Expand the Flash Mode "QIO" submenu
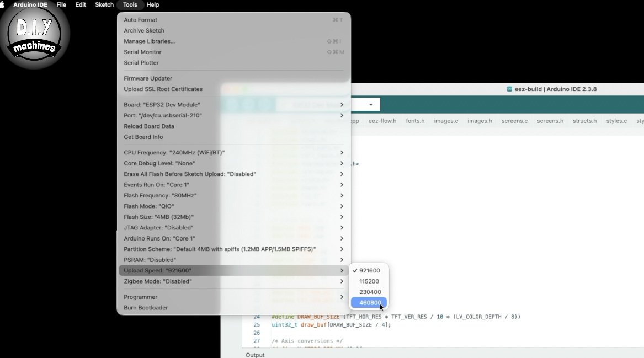The height and width of the screenshot is (358, 644). click(x=233, y=206)
